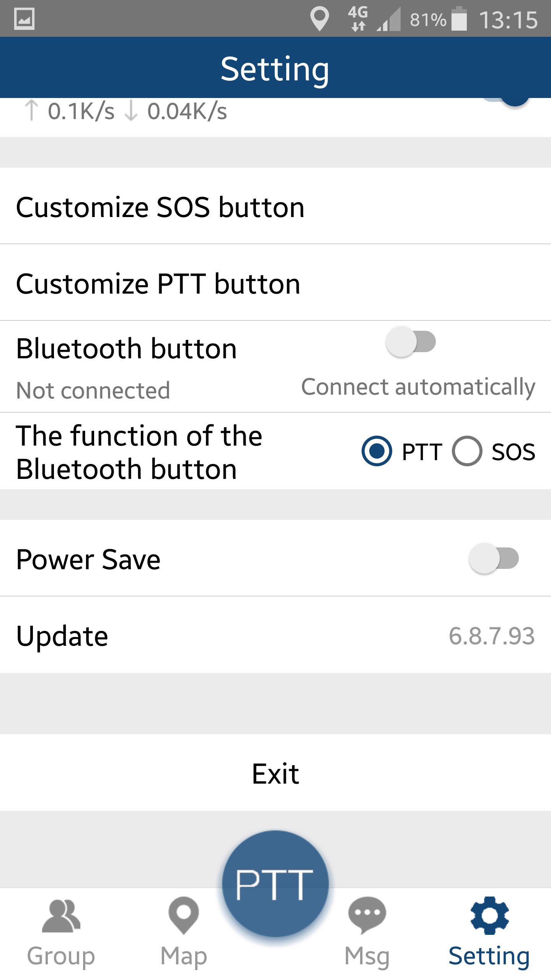Open Customize PTT button settings
551x980 pixels.
[275, 283]
